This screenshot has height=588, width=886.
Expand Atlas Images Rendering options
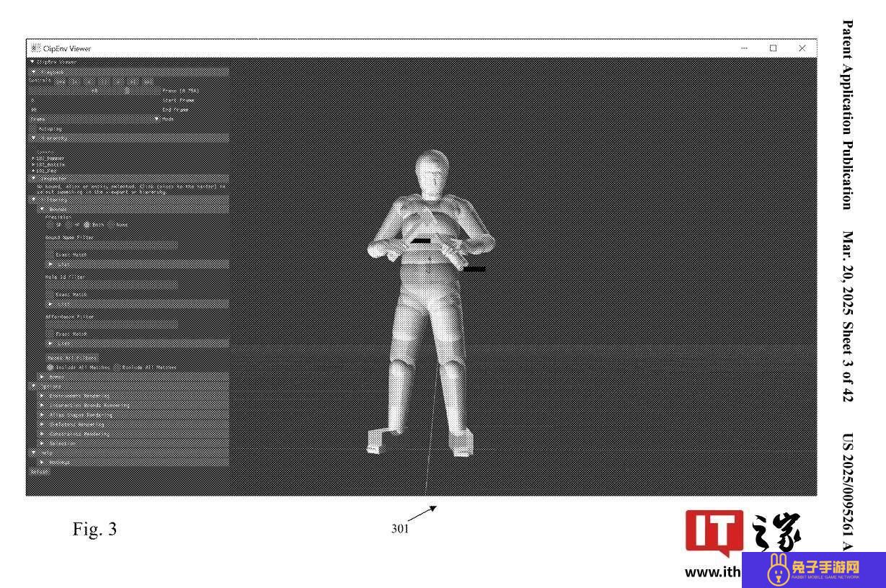pyautogui.click(x=133, y=415)
